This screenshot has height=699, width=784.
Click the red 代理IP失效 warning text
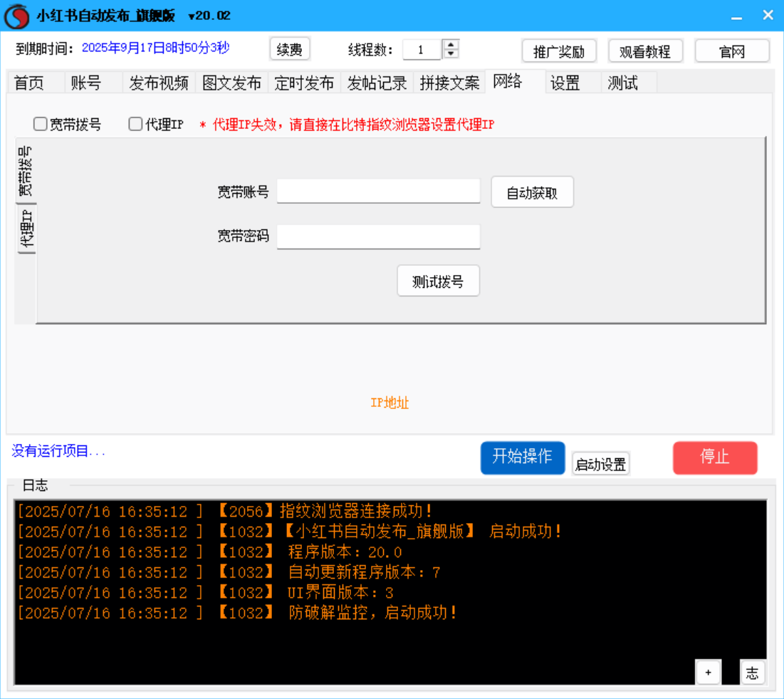(x=347, y=125)
